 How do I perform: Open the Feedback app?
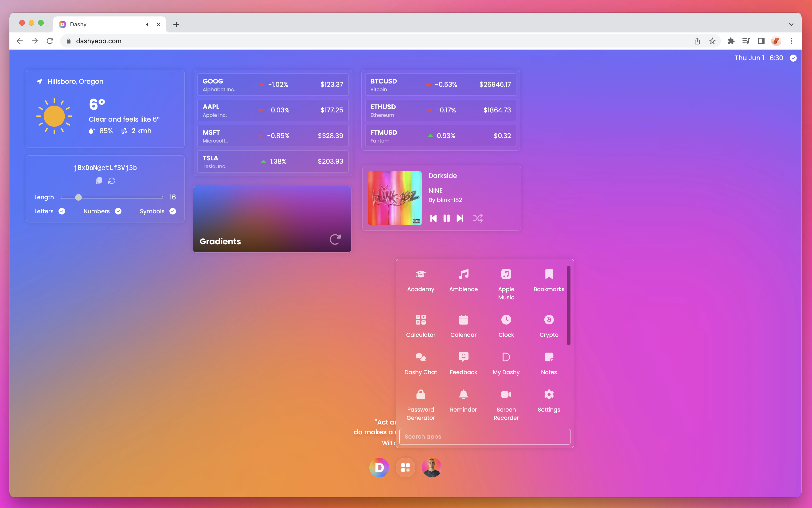463,364
